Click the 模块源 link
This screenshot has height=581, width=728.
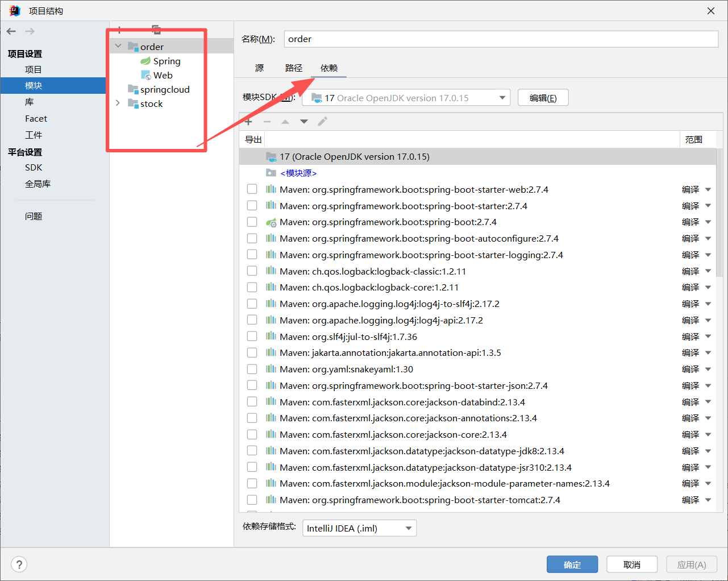click(x=298, y=173)
